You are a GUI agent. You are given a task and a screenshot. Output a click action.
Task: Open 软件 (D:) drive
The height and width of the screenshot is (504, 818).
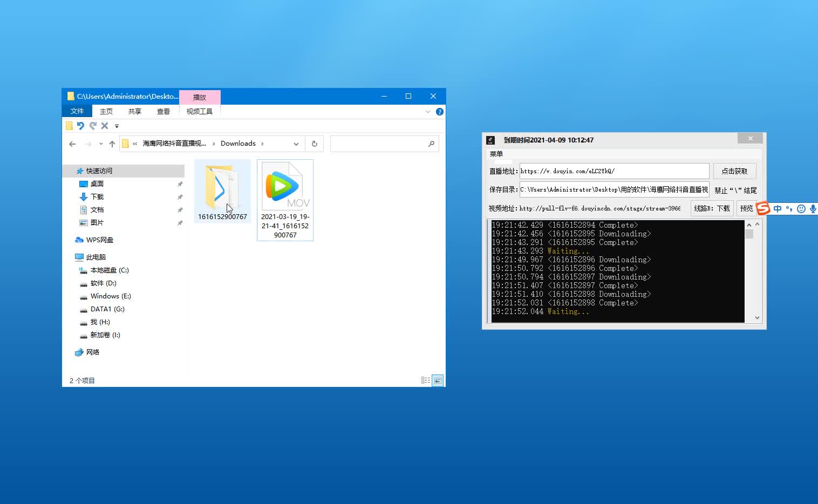(103, 283)
